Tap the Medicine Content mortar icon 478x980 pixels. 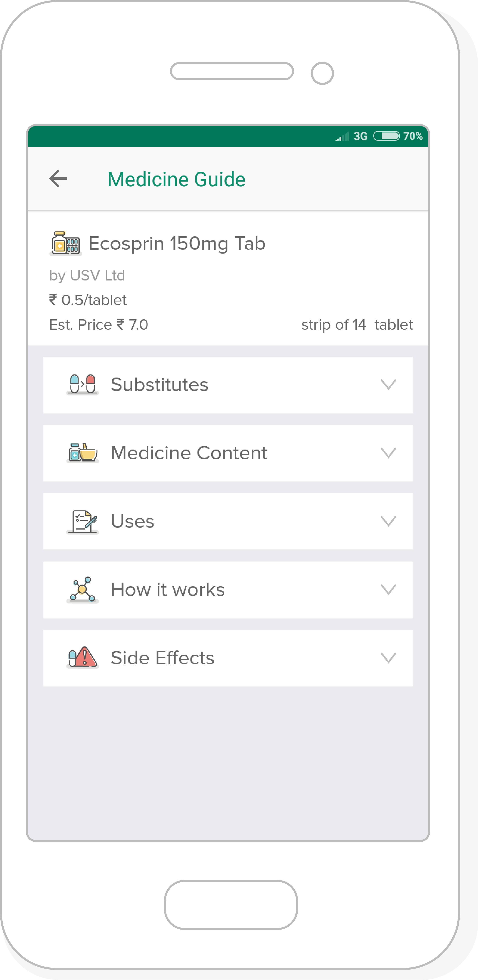coord(83,453)
